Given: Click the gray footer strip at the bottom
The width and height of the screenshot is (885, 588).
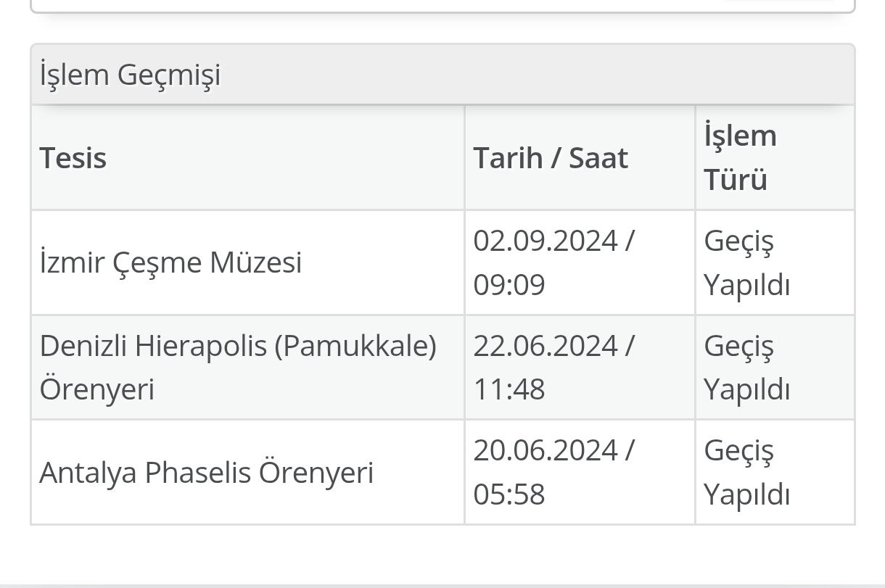Looking at the screenshot, I should 442,586.
